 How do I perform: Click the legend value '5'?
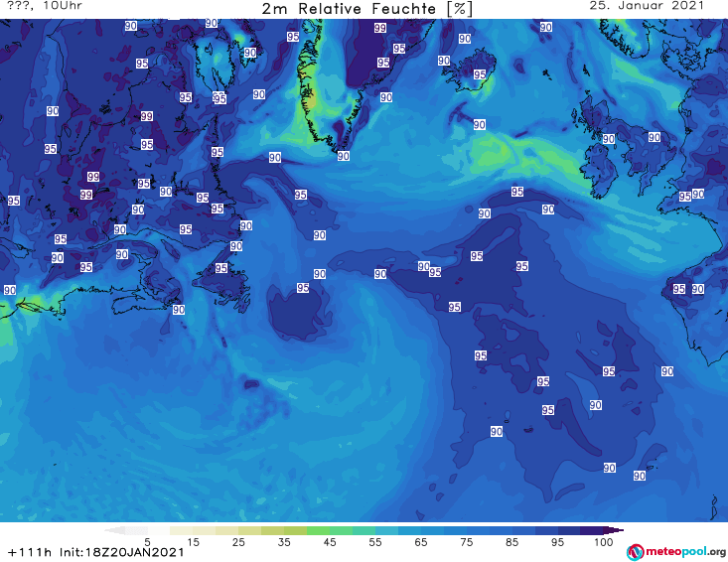point(147,542)
